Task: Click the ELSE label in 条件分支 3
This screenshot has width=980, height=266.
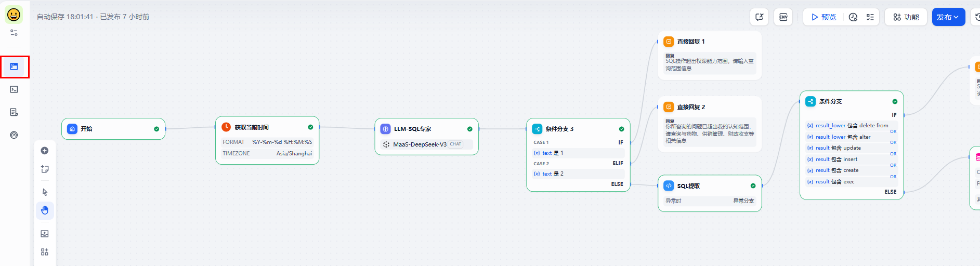Action: [x=617, y=184]
